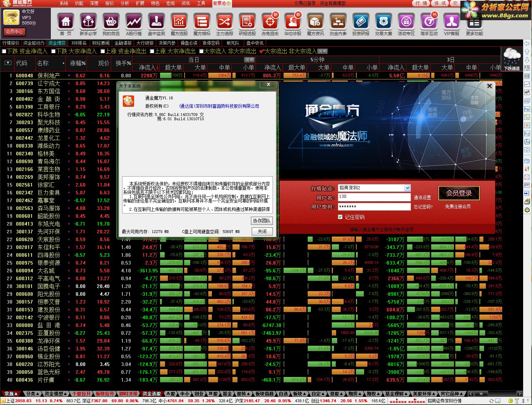The image size is (532, 405).
Task: Select stock row 保利地产
Action: [x=251, y=76]
